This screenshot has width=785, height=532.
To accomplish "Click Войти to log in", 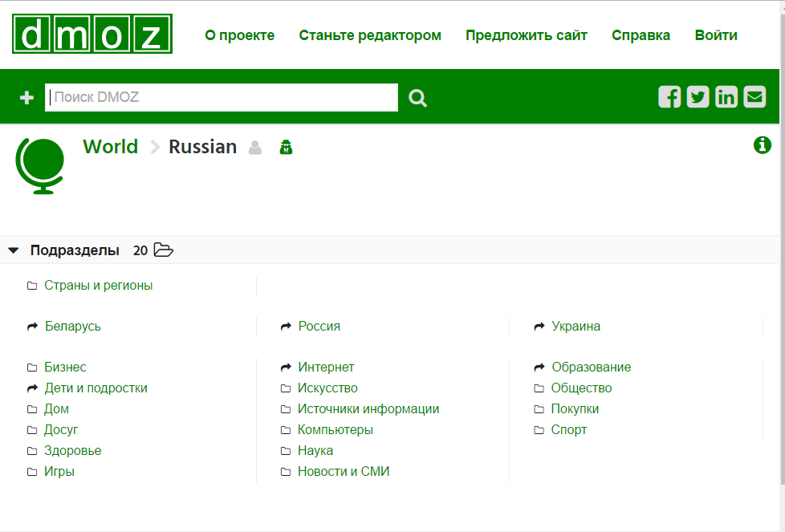I will (x=716, y=35).
